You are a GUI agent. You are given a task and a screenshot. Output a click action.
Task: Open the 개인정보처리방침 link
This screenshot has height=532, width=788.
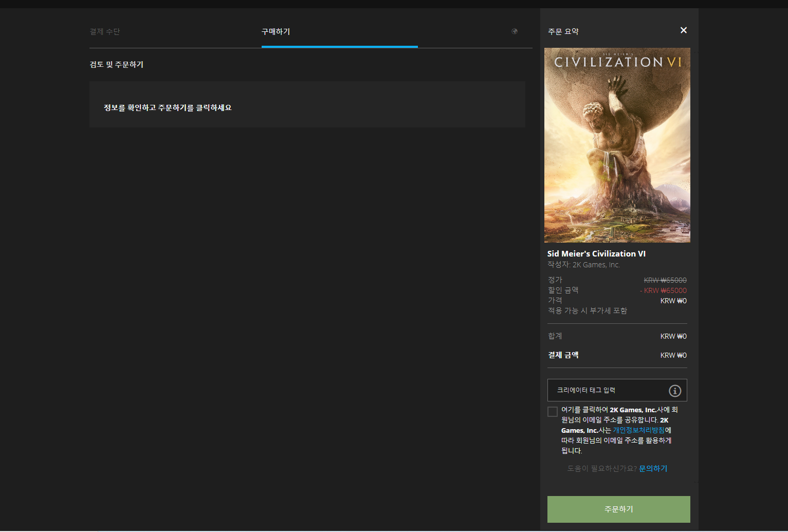click(638, 430)
